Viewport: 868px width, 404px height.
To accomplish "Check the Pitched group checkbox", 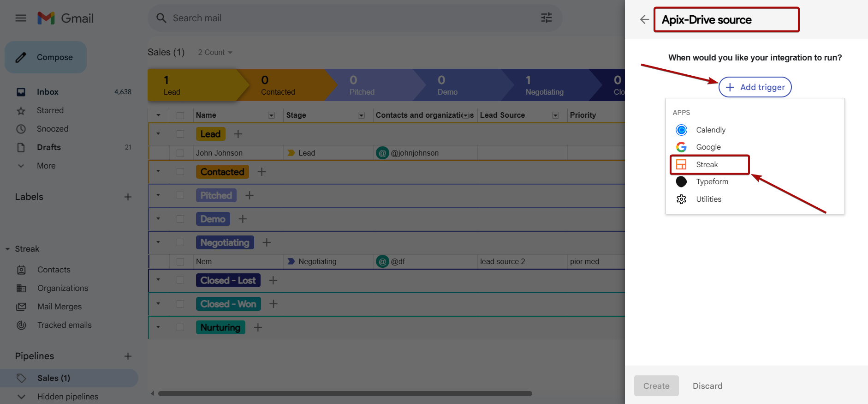I will click(x=180, y=195).
